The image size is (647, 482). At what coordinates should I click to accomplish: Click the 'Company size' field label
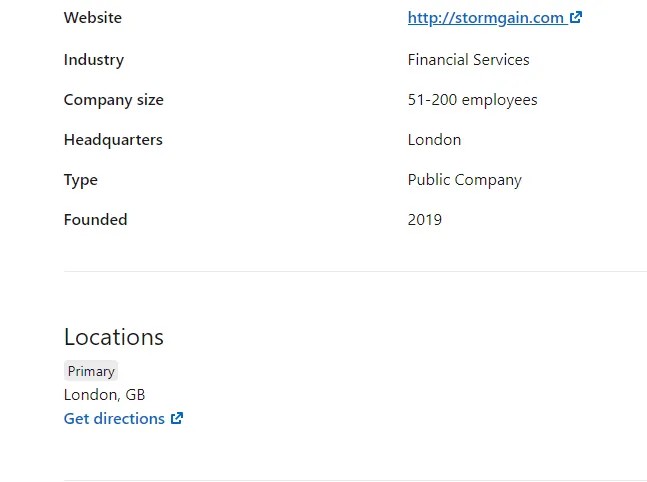point(114,100)
